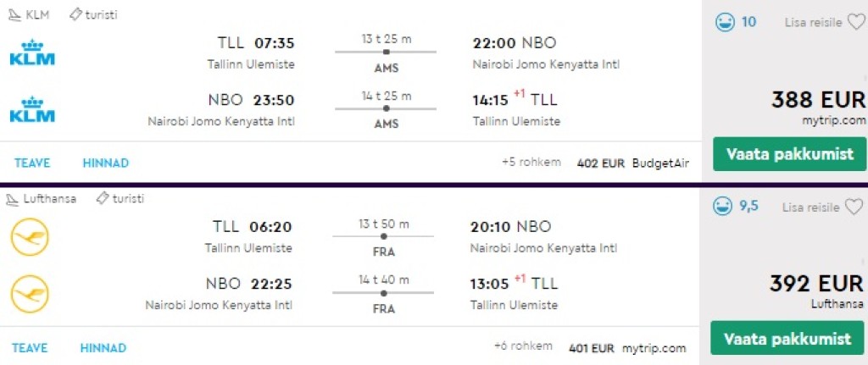Open the TEAVE tab for the Lufthansa flight

point(30,348)
